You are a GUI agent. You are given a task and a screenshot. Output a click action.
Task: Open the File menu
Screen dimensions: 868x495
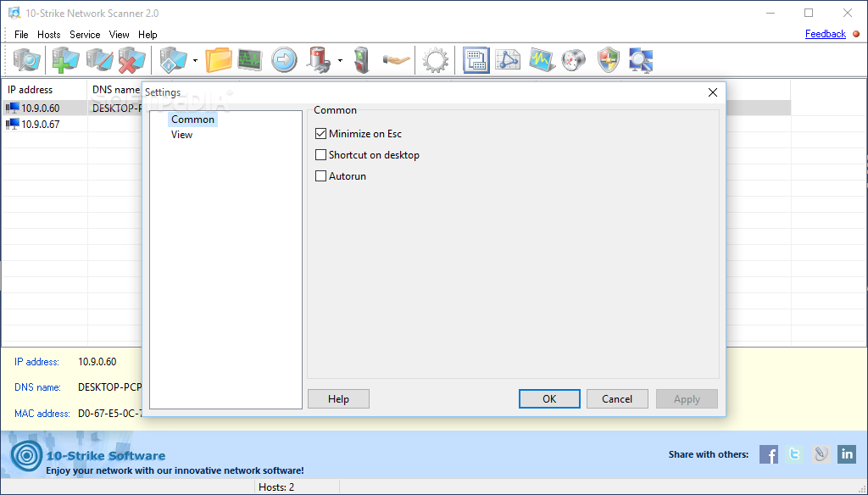(x=21, y=35)
